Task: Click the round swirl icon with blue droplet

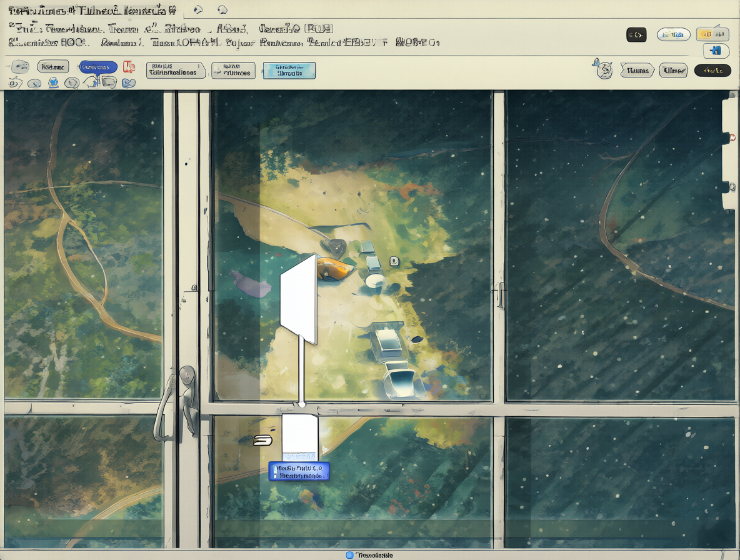Action: click(602, 69)
